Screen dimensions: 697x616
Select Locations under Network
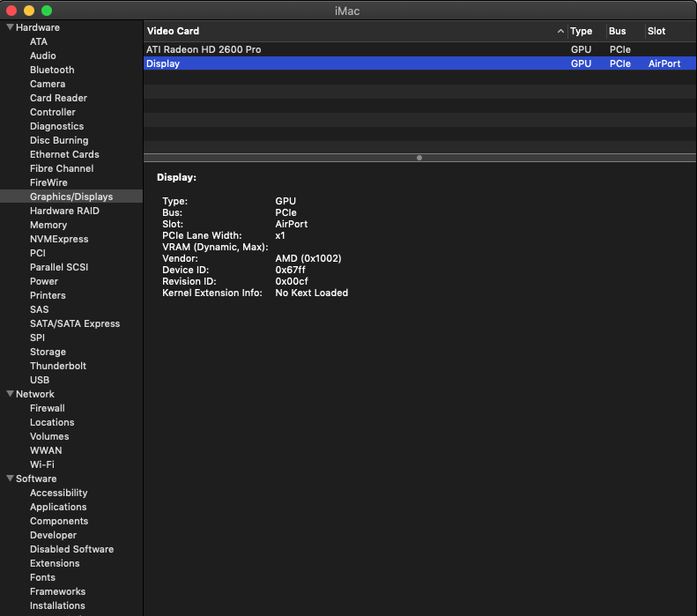point(52,422)
